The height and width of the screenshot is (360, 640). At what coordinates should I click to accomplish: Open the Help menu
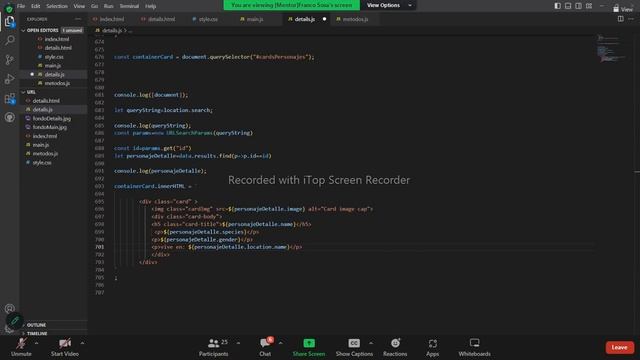[151, 6]
